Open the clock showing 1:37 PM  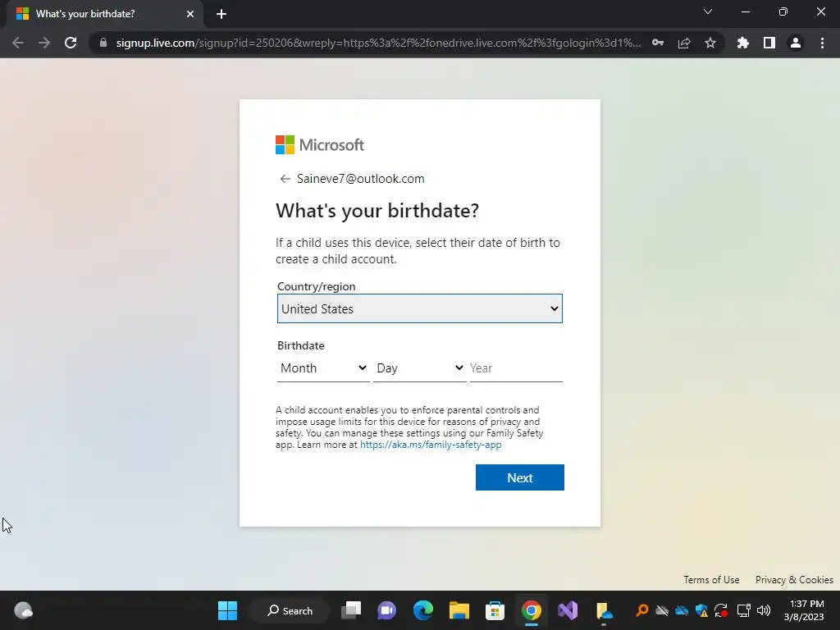(804, 610)
